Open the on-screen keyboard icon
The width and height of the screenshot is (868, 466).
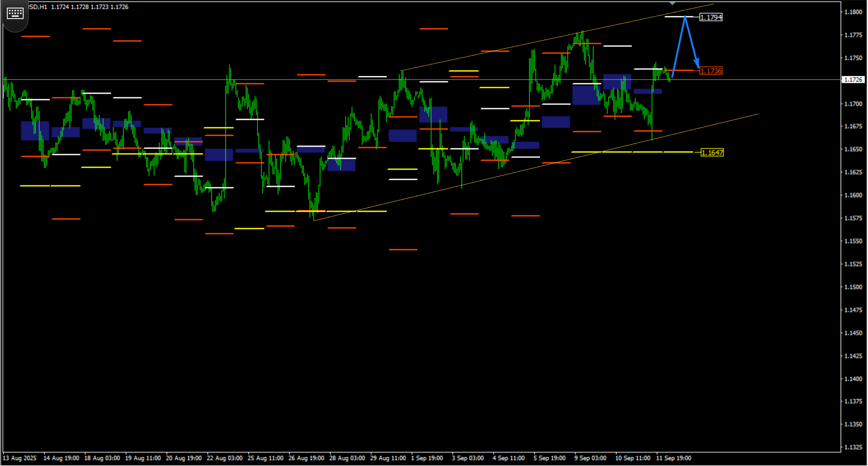(x=15, y=13)
